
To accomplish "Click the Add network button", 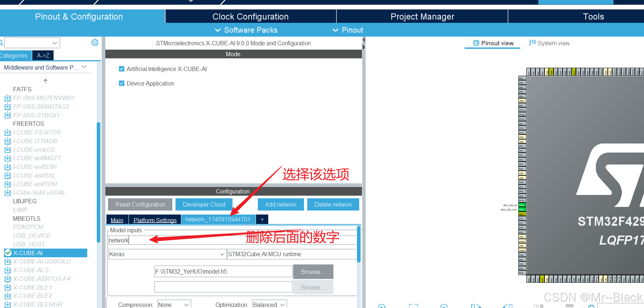I will point(281,204).
